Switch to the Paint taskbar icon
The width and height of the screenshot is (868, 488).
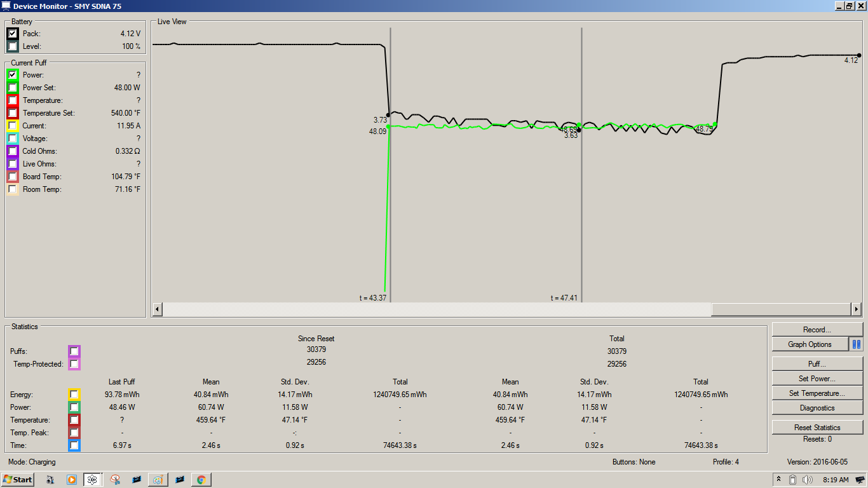tap(158, 480)
